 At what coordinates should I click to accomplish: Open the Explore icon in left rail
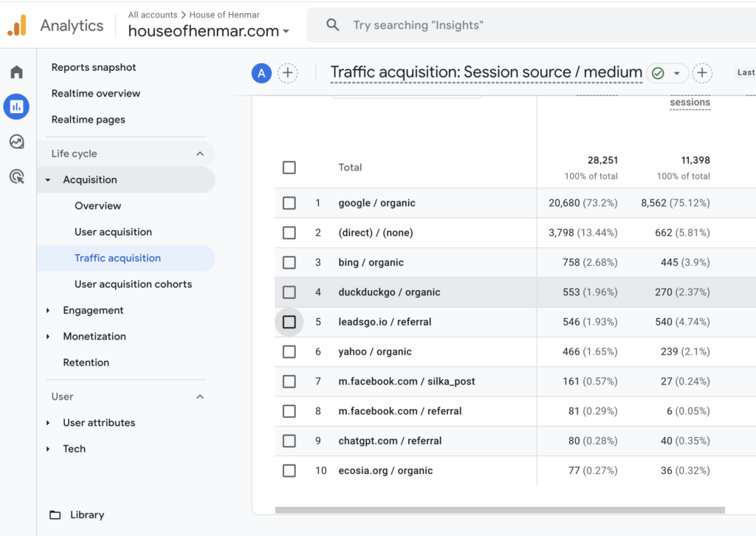pos(17,142)
